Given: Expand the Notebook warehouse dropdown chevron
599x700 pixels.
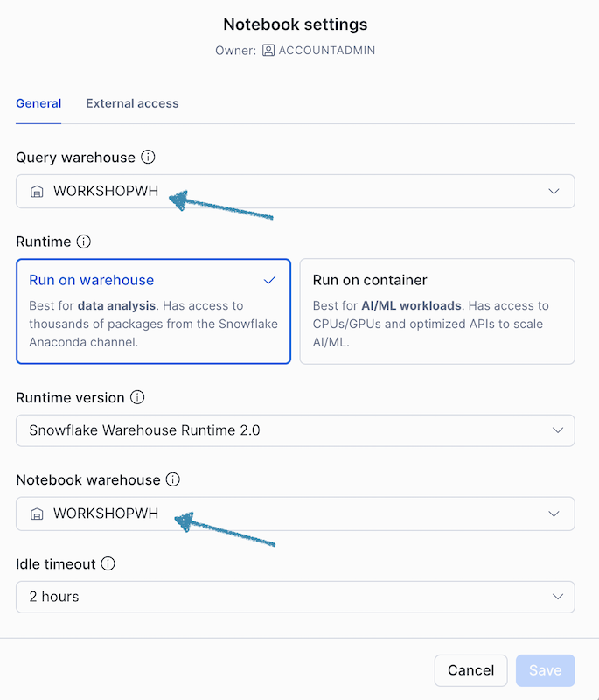Looking at the screenshot, I should [x=554, y=514].
